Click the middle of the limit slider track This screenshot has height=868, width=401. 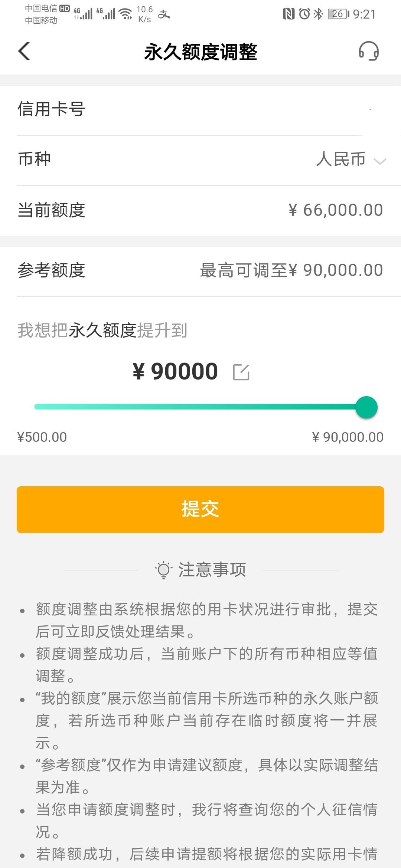[200, 407]
